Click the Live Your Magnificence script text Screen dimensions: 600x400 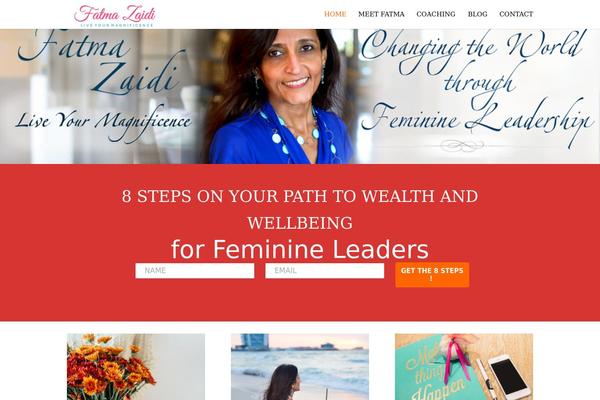pos(103,123)
